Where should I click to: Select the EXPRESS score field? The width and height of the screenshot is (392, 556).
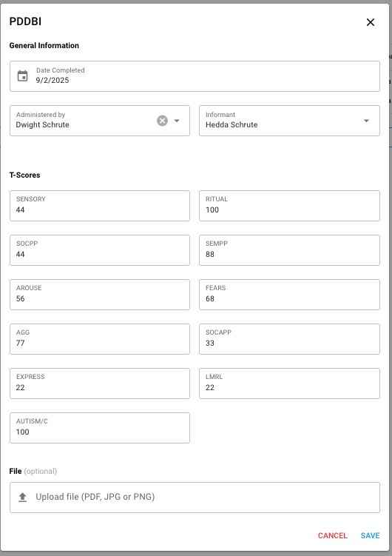[100, 383]
